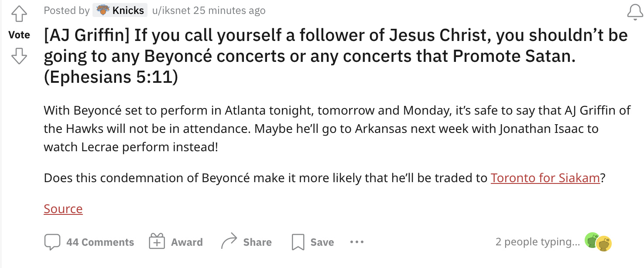Downvote the AJ Griffin post
This screenshot has width=644, height=268.
point(19,57)
